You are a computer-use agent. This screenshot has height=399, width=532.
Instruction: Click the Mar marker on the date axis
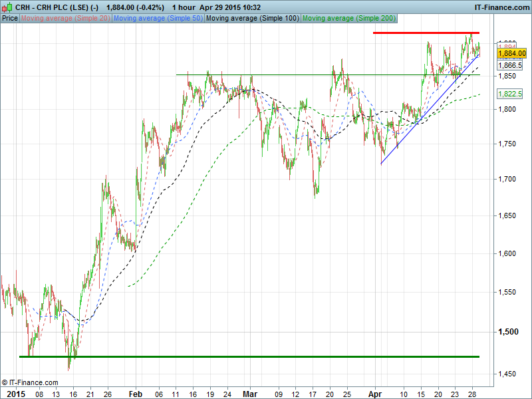point(249,393)
